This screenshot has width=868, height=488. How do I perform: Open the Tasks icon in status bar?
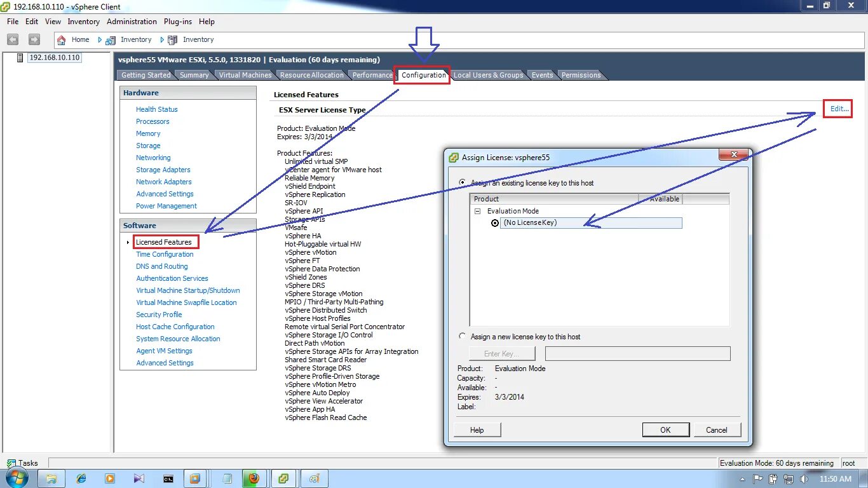pos(11,463)
